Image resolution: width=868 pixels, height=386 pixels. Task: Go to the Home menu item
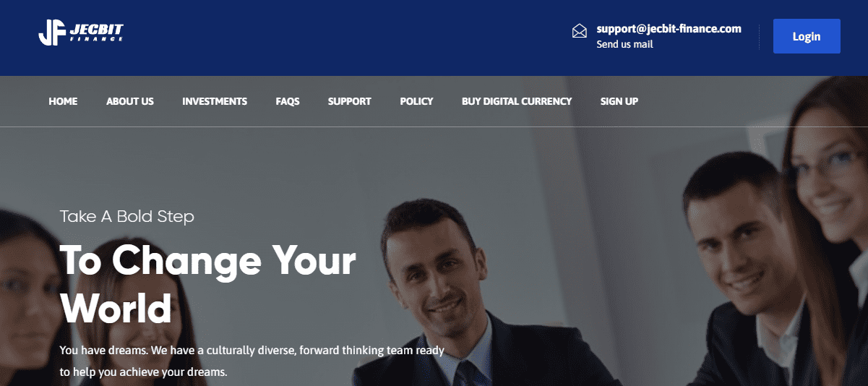63,101
